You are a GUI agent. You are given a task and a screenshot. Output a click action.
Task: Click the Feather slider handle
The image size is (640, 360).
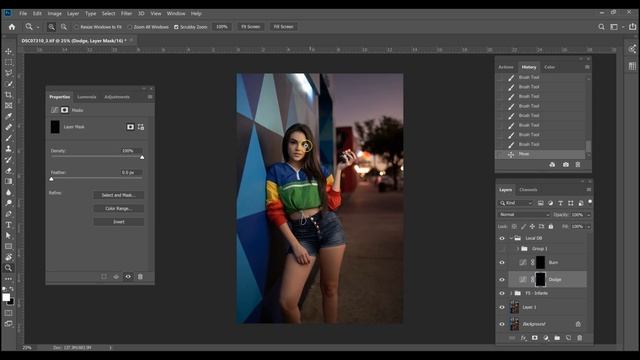coord(51,179)
